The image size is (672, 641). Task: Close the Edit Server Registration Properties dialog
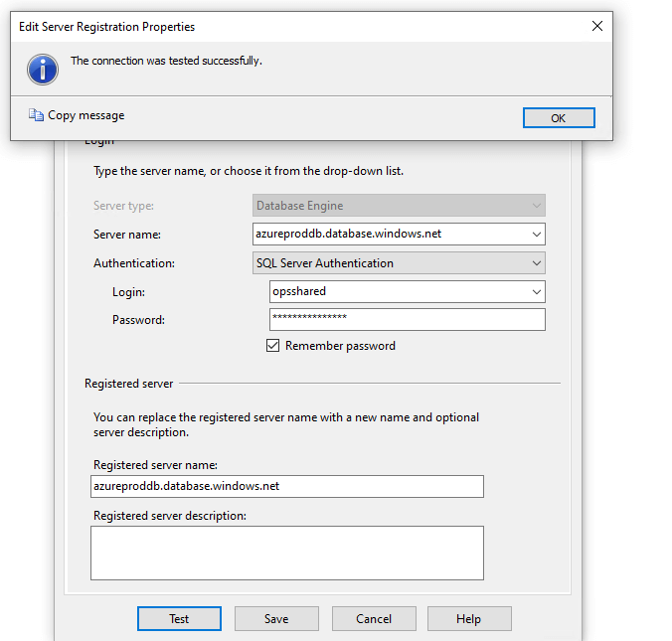[x=597, y=27]
